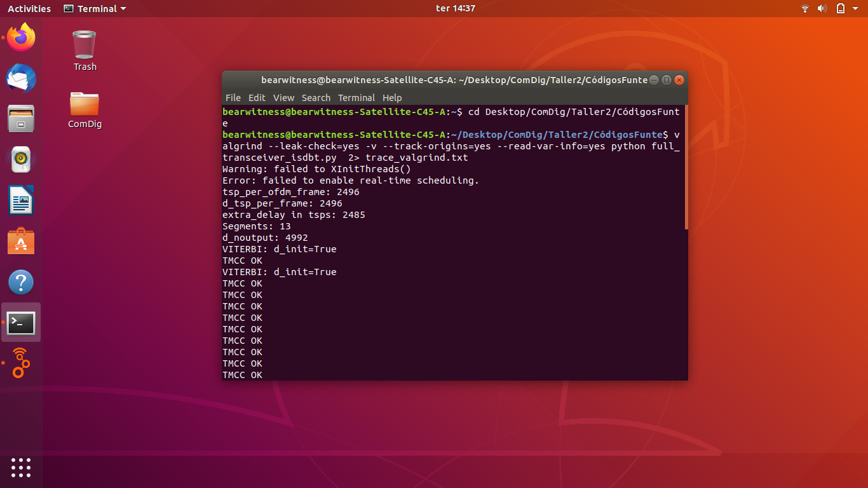Launch Thunderbird mail from the dock
This screenshot has width=868, height=488.
coord(21,78)
